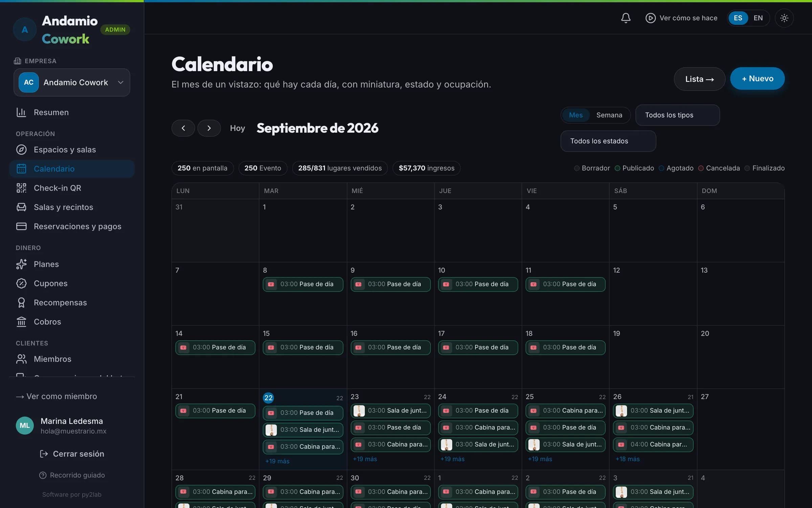The image size is (812, 508).
Task: Open the Andamio Cowork company selector
Action: click(72, 82)
